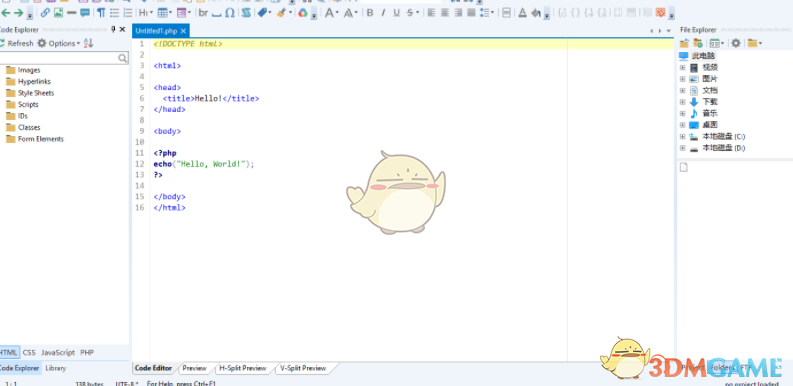Viewport: 793px width, 386px height.
Task: Create a new folder in File Explorer
Action: pos(697,44)
